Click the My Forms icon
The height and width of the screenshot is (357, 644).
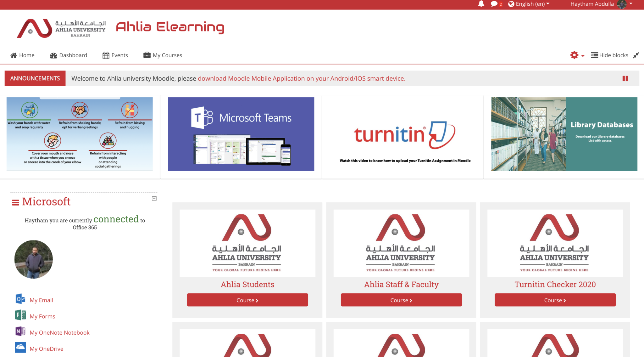[x=20, y=315]
